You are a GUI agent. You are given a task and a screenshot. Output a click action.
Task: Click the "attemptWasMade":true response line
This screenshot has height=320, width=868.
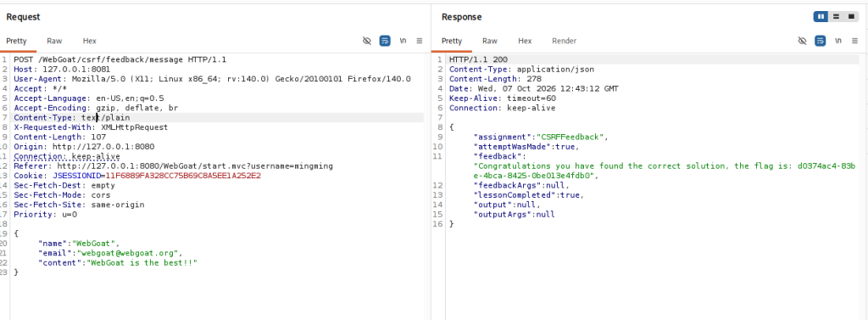pyautogui.click(x=526, y=146)
